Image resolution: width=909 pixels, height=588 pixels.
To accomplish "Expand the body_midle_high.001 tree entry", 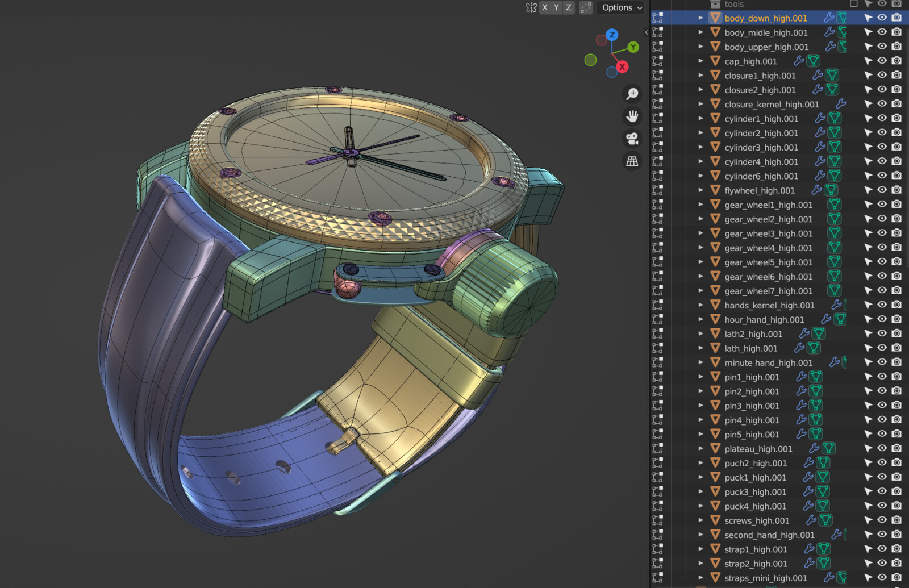I will click(700, 32).
